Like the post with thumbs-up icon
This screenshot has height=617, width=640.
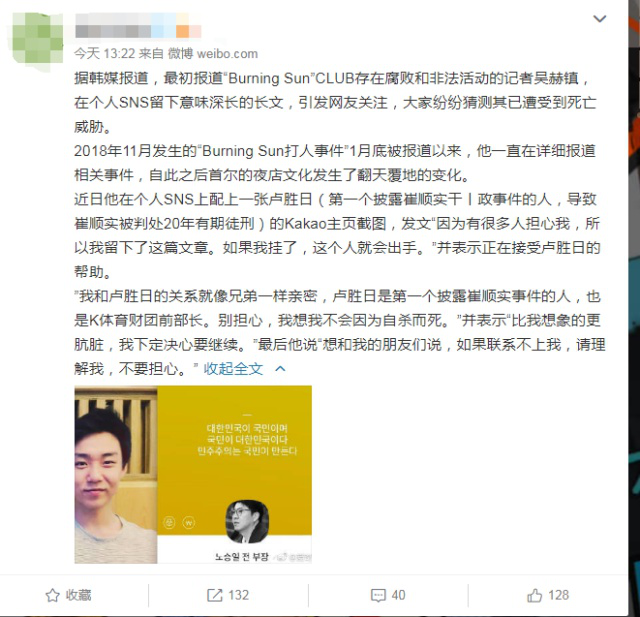point(535,595)
